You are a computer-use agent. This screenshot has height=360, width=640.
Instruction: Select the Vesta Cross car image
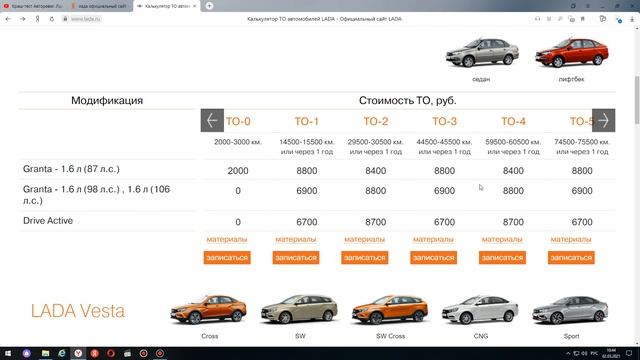click(x=209, y=309)
